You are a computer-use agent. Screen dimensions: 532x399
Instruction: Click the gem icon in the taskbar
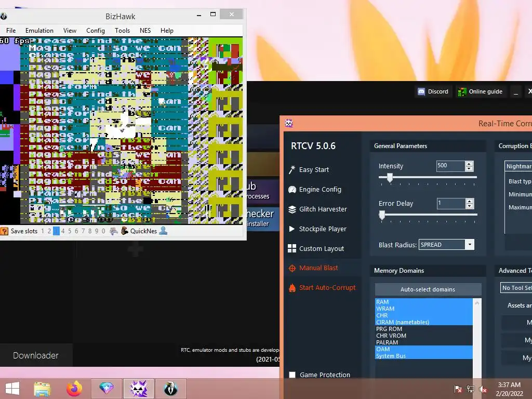point(106,389)
